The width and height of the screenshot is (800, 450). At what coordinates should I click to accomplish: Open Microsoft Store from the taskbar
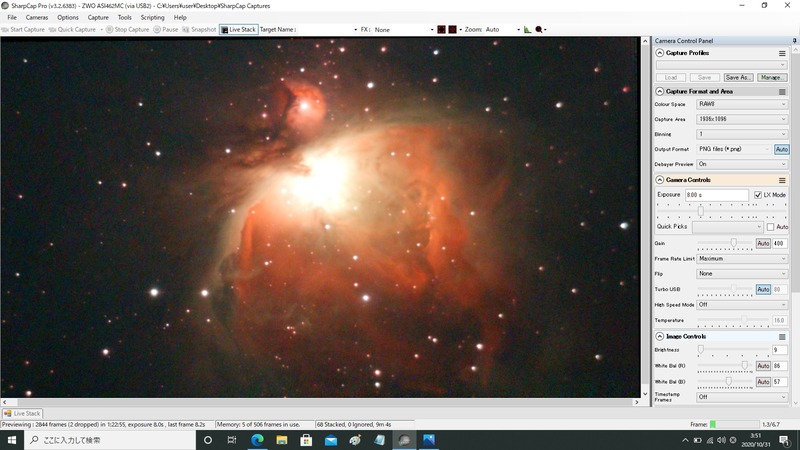pos(306,440)
